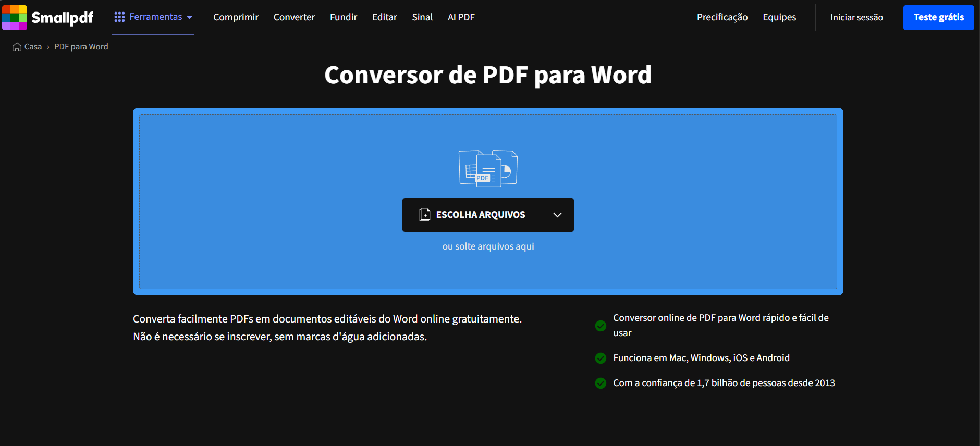Image resolution: width=980 pixels, height=446 pixels.
Task: Click green checkmark beside 'Funciona em Mac'
Action: click(x=601, y=358)
